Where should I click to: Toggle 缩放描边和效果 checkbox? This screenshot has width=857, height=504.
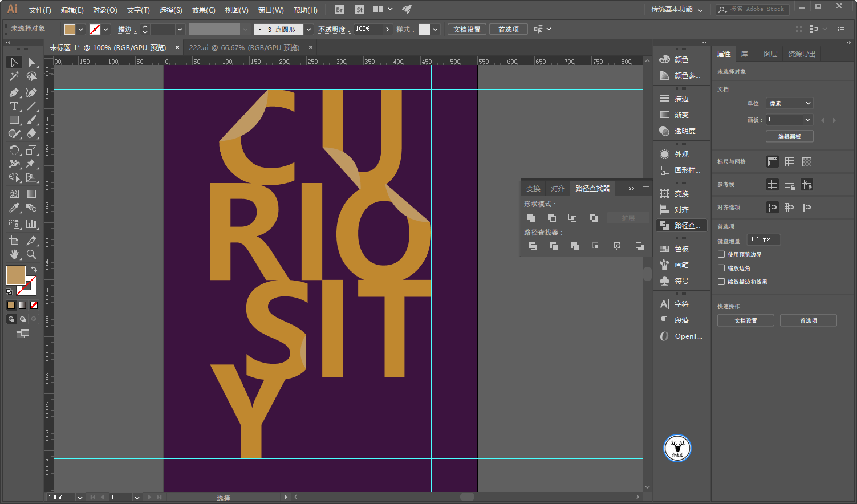point(721,282)
